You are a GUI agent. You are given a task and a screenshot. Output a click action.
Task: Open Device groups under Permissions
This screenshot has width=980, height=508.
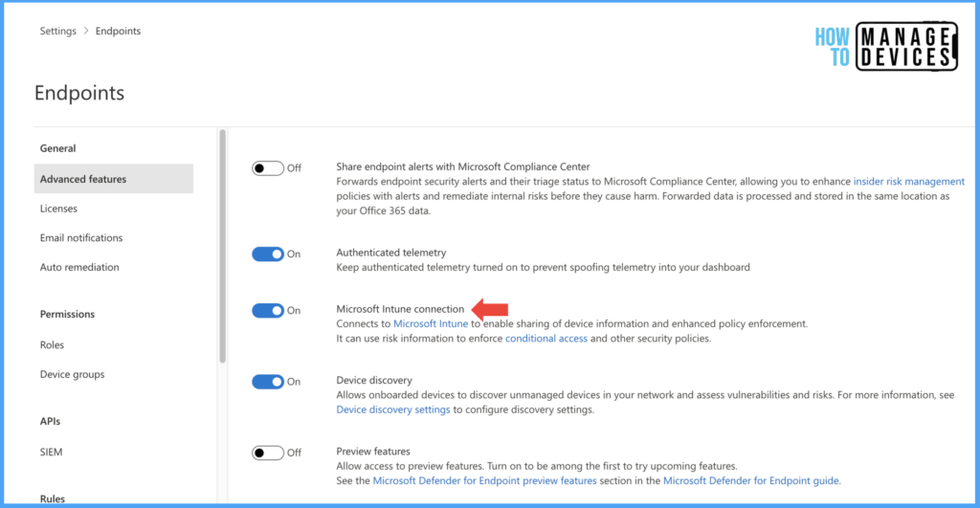(x=73, y=374)
